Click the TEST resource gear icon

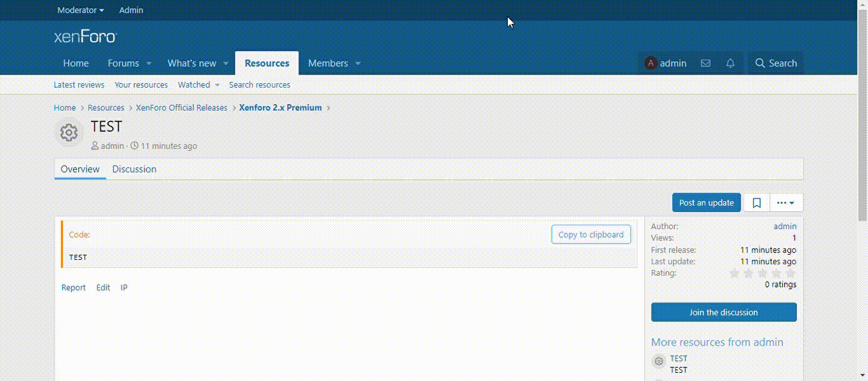click(x=69, y=132)
